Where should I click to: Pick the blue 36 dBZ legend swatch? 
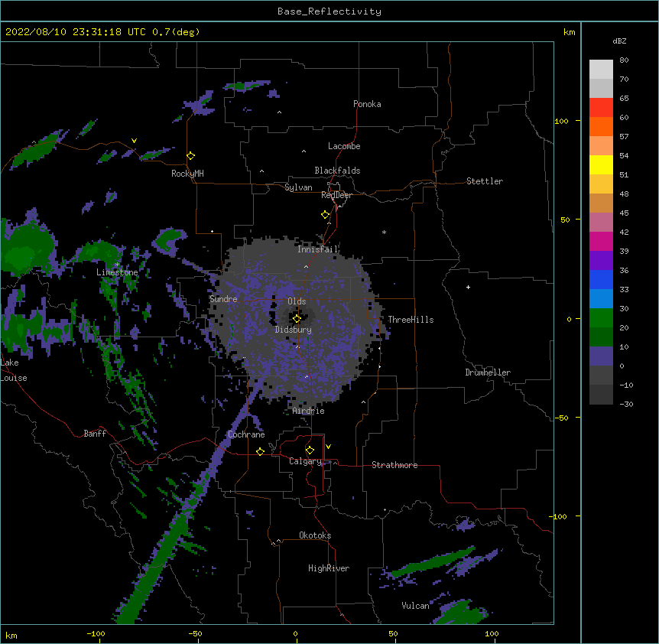point(601,279)
